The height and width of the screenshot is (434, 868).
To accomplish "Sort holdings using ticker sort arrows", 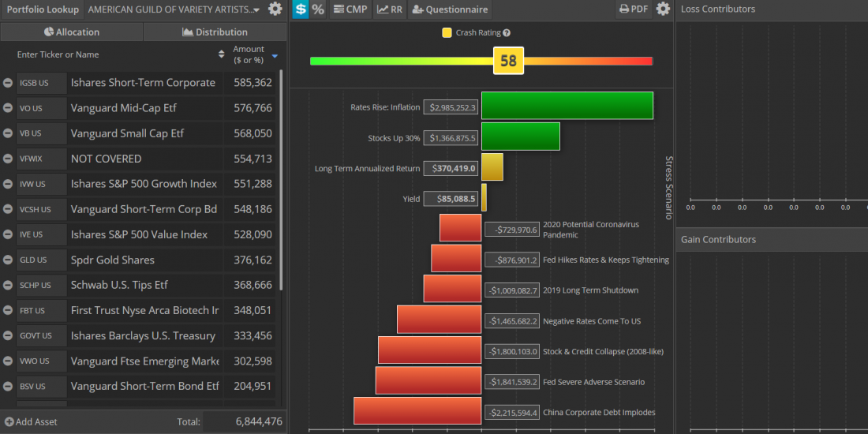I will coord(221,54).
